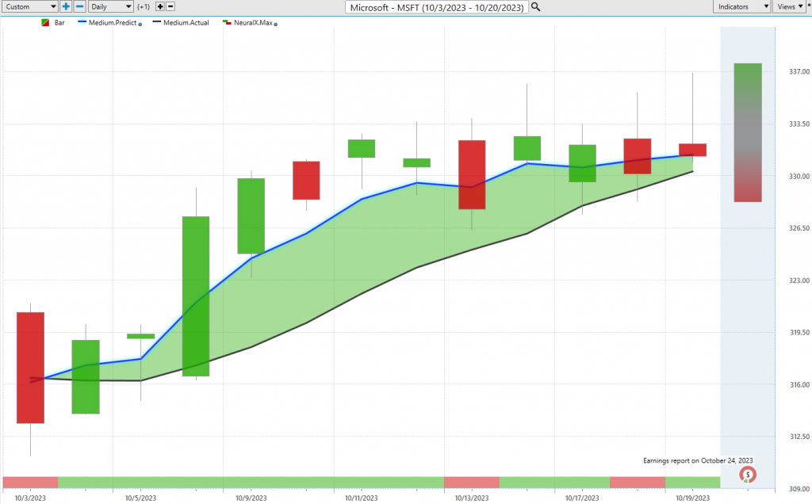Click the 10/17/2023 date axis label
This screenshot has height=504, width=812.
pos(582,498)
